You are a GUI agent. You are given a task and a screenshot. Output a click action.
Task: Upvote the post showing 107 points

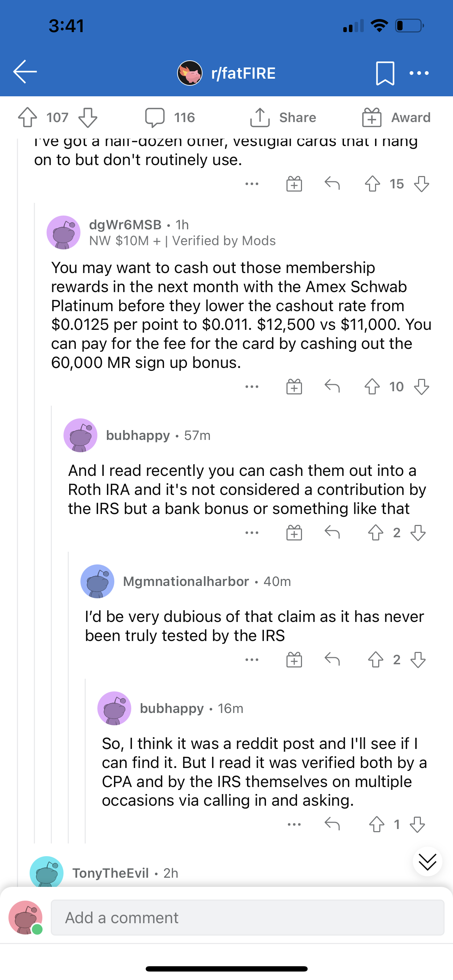(26, 117)
